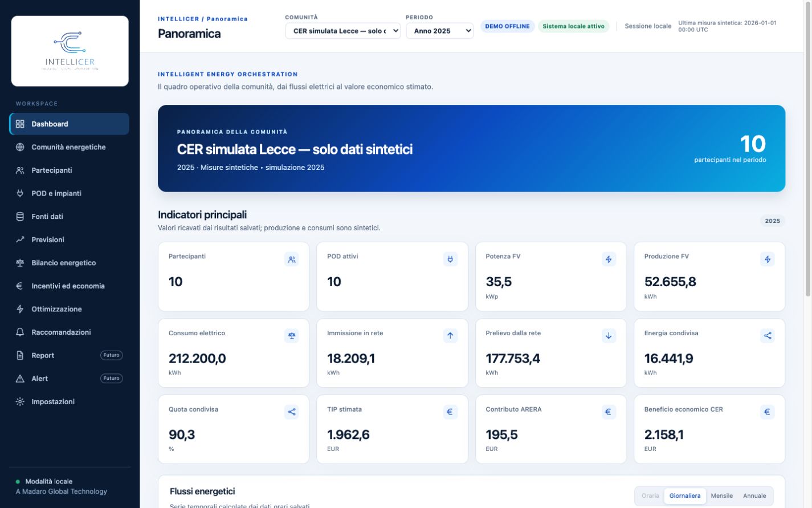Open the Impostazioni menu entry
The width and height of the screenshot is (812, 508).
(x=70, y=402)
